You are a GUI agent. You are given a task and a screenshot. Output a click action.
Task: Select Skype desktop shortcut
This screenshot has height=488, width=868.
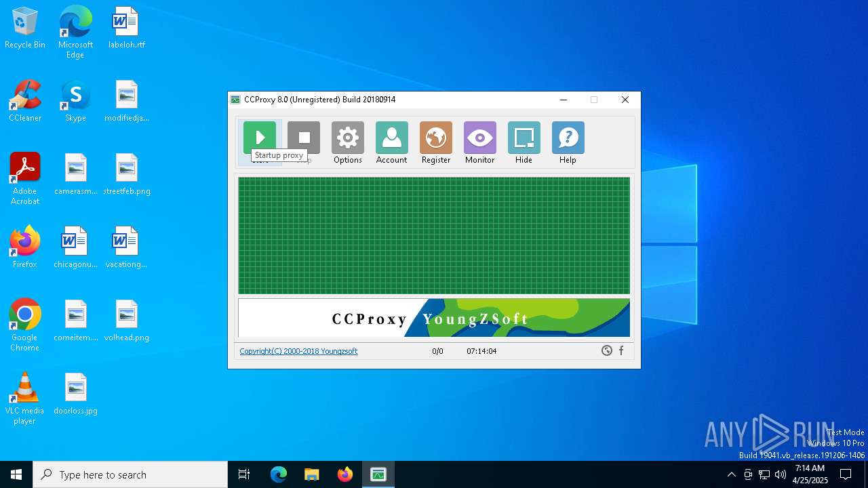[x=75, y=102]
